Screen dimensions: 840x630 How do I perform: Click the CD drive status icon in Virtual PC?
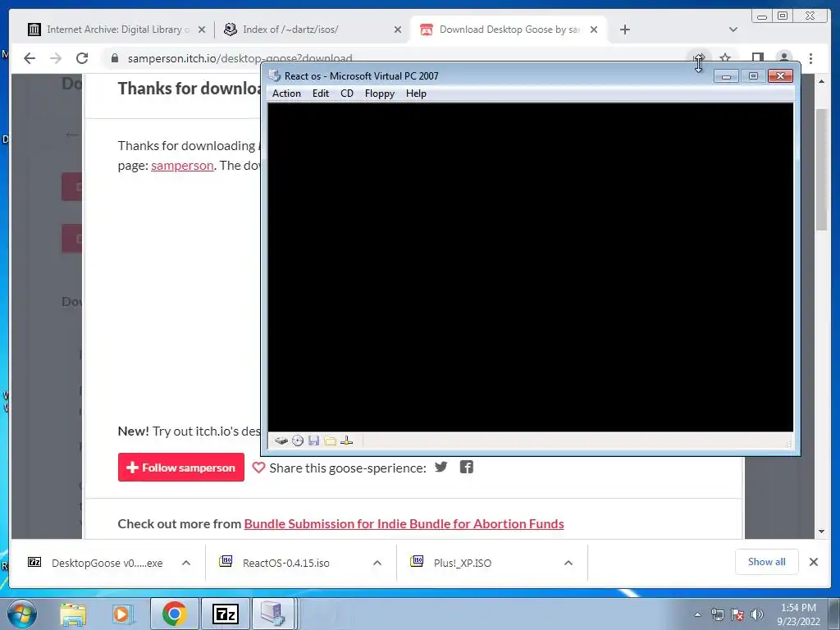pyautogui.click(x=298, y=441)
